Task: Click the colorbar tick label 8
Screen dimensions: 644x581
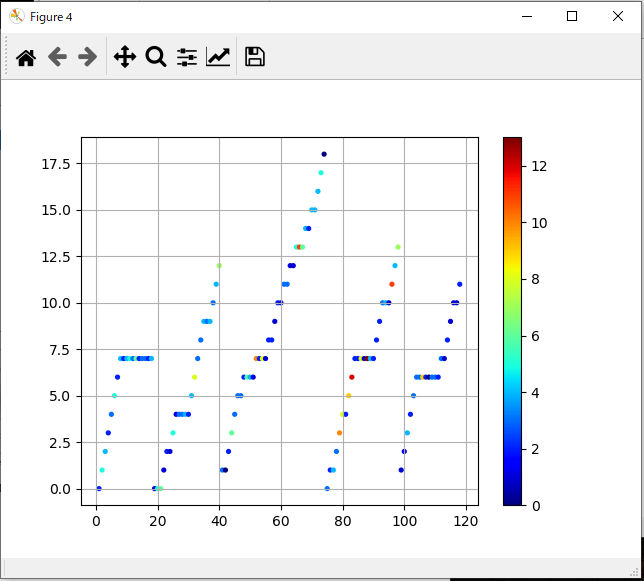Action: tap(535, 279)
